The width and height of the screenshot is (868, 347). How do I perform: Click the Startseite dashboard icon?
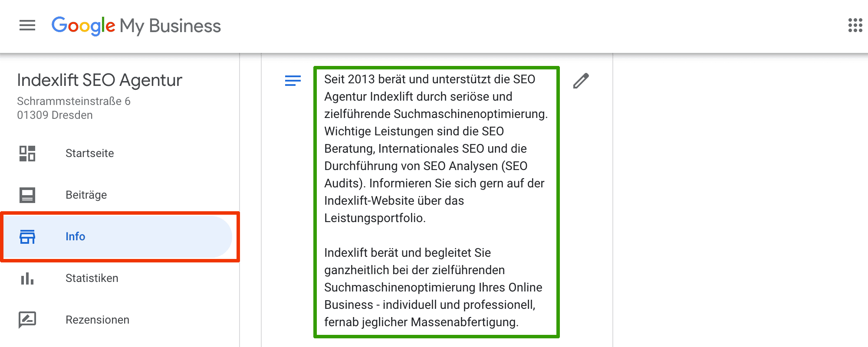point(27,154)
